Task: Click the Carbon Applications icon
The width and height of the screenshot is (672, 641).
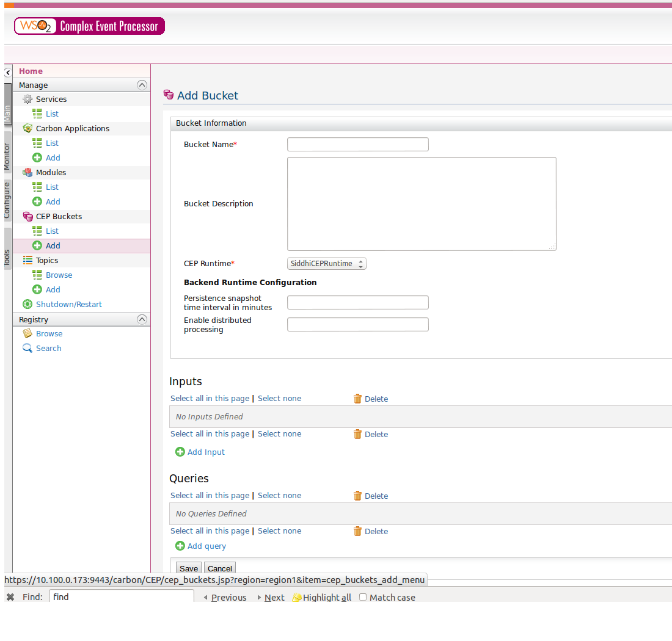Action: pyautogui.click(x=27, y=128)
